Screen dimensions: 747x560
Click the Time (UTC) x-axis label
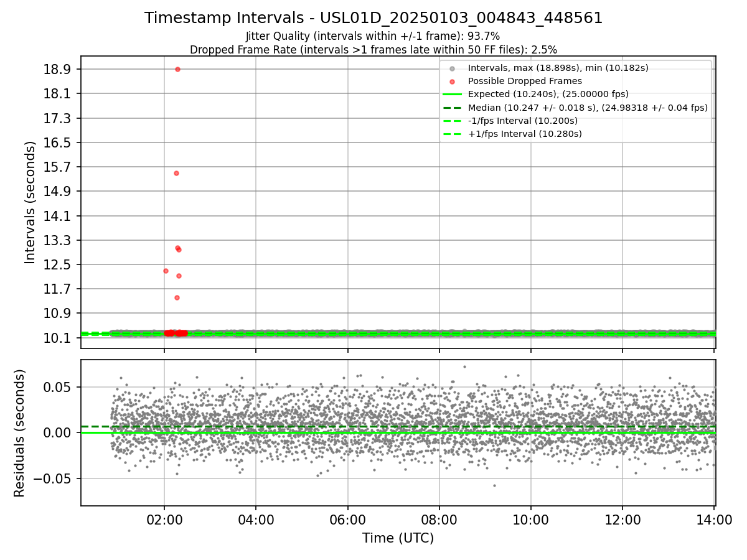click(x=398, y=538)
